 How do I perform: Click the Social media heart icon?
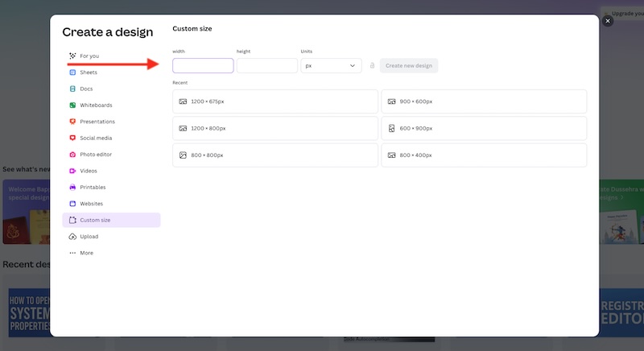tap(72, 138)
